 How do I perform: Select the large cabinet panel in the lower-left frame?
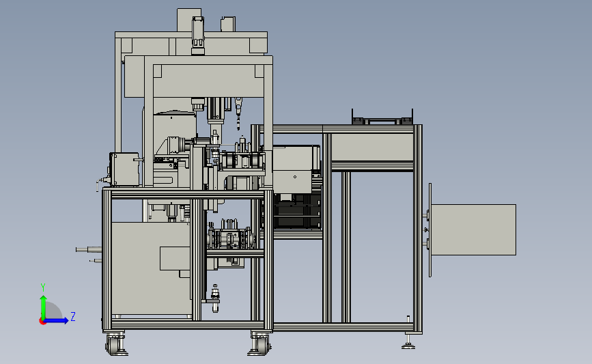pyautogui.click(x=151, y=268)
